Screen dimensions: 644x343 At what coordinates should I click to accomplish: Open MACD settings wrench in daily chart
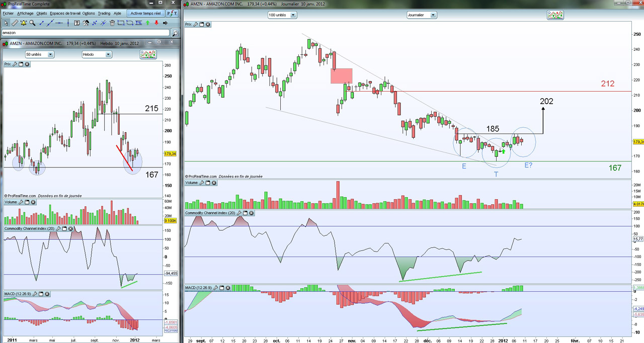(x=215, y=288)
